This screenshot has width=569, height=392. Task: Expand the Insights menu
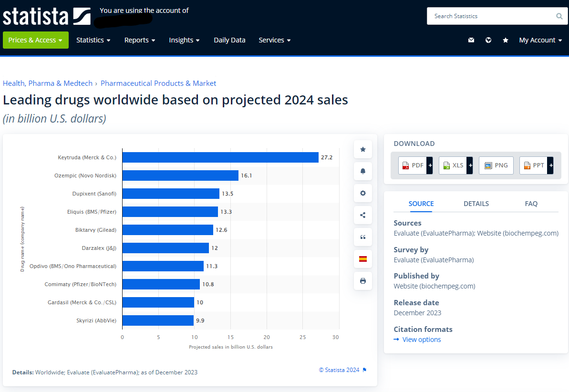pyautogui.click(x=185, y=40)
